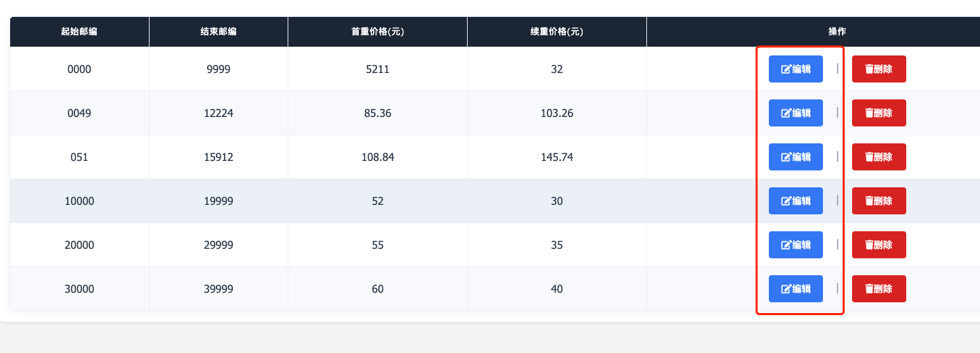Edit the 30000–39999 postcode range row
980x353 pixels.
pyautogui.click(x=795, y=289)
